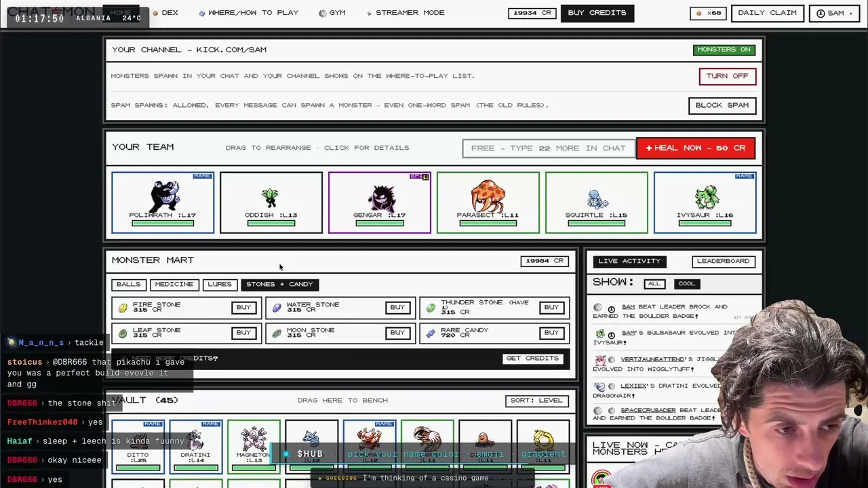Open Oddish team card details
The image size is (868, 488).
[x=271, y=203]
